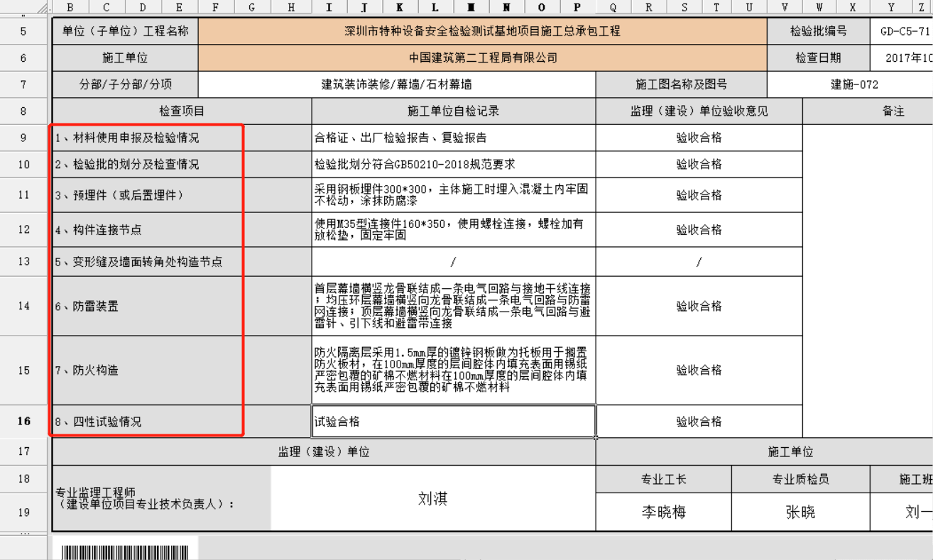Click column header Z
This screenshot has width=933, height=560.
922,7
